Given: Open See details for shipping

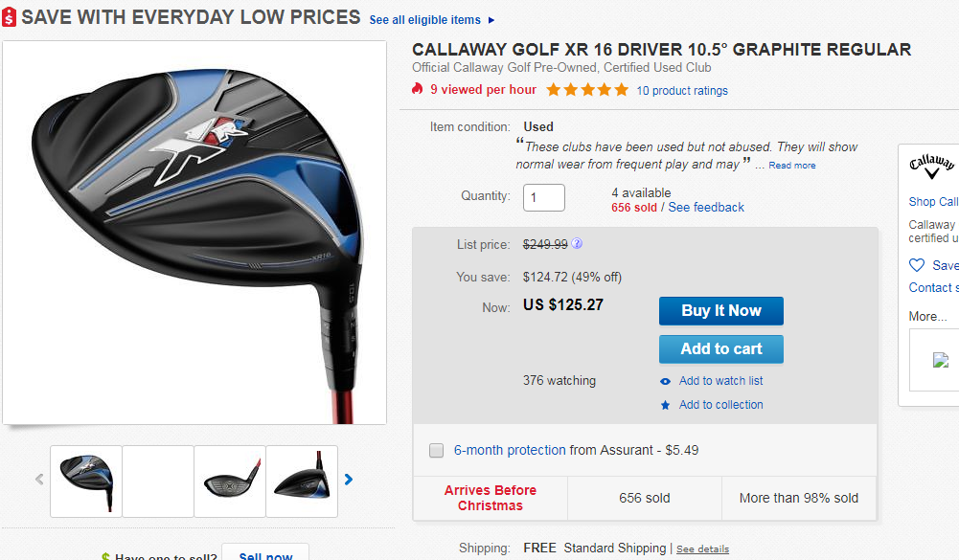Looking at the screenshot, I should tap(702, 549).
